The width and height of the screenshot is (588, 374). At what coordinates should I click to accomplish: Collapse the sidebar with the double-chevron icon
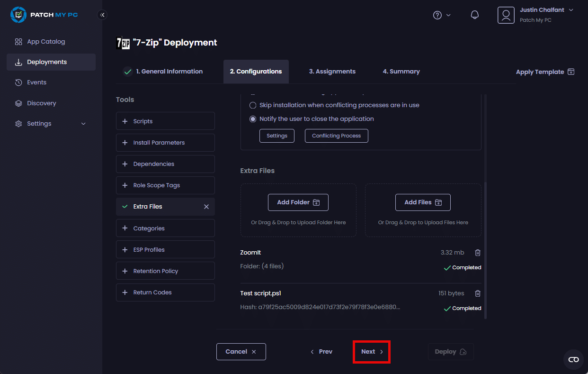coord(102,15)
